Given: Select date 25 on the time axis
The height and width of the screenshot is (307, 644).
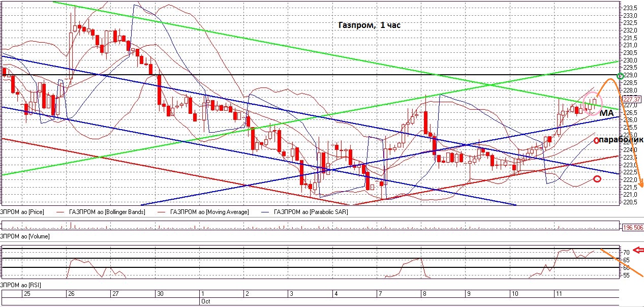Looking at the screenshot, I should click(x=26, y=294).
